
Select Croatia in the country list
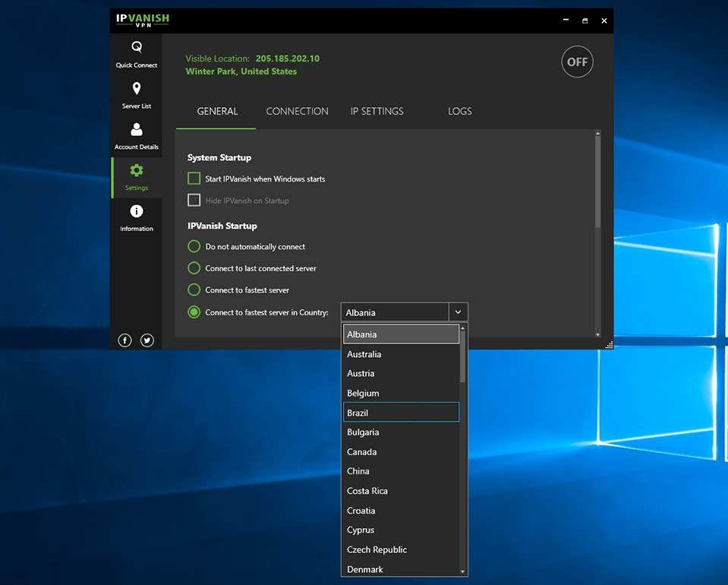point(401,511)
